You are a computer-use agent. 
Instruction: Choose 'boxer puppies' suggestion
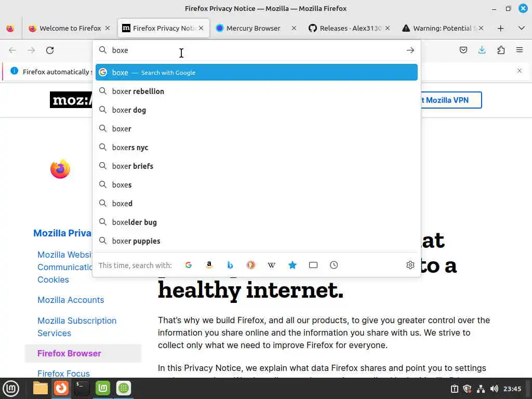coord(257,241)
